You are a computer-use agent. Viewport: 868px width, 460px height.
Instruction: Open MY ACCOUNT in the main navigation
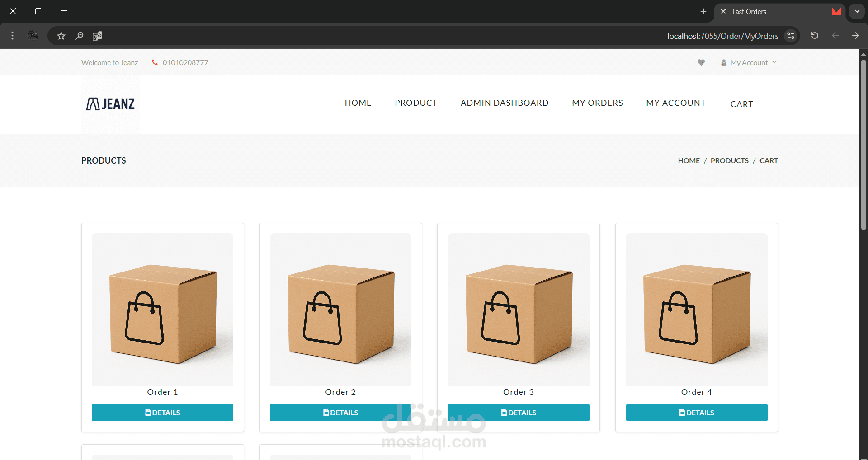click(x=676, y=103)
